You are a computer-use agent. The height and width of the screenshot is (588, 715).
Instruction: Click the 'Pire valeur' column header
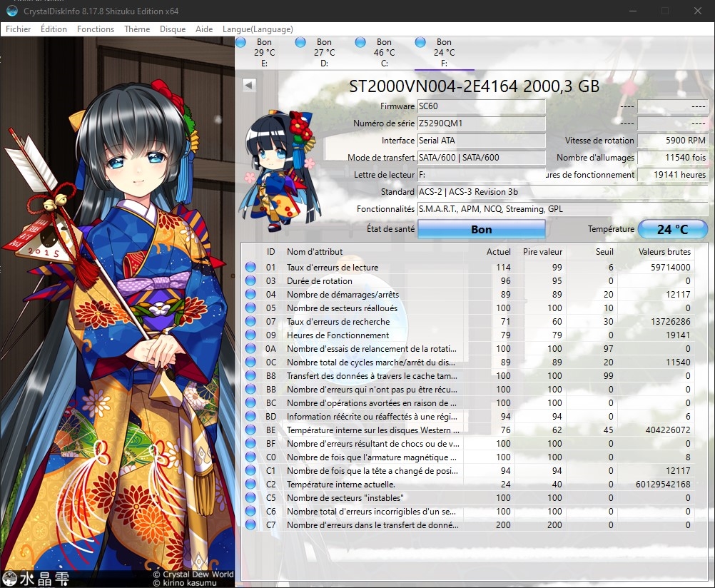click(x=542, y=252)
